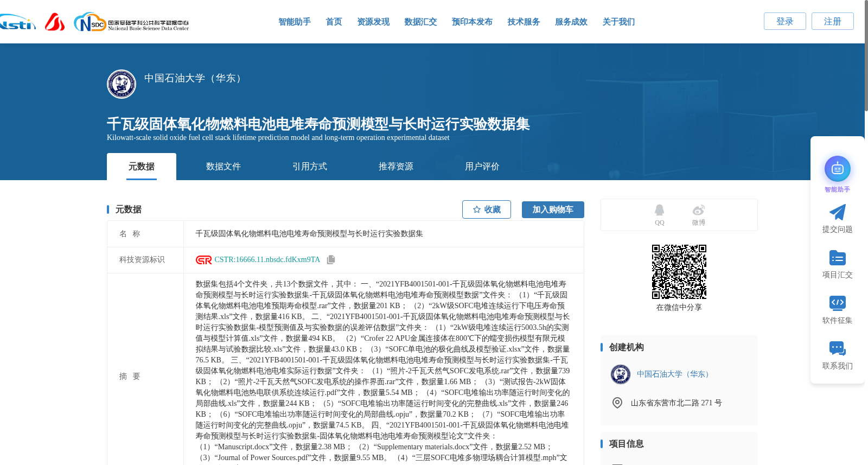Click address text 山东省东营市北二路 271 号
This screenshot has width=868, height=465.
676,403
